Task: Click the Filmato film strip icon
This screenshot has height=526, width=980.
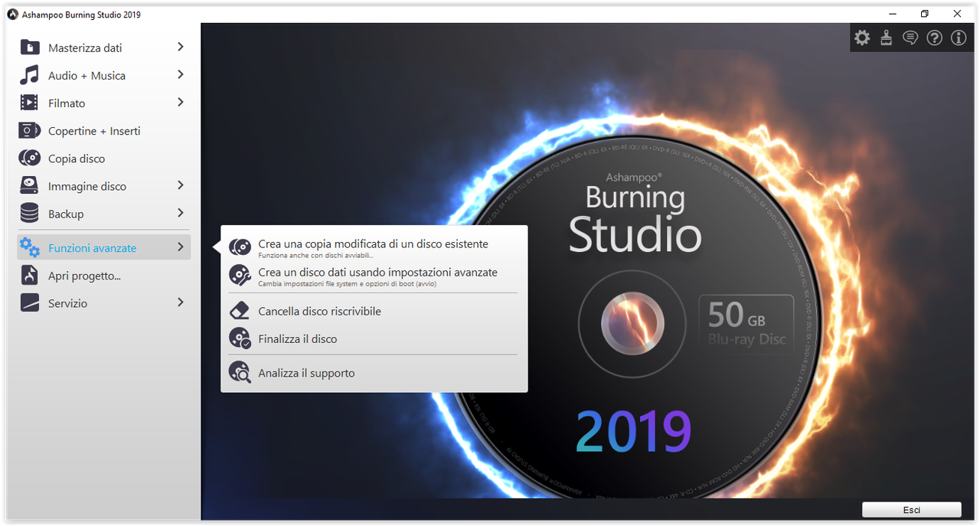Action: tap(29, 103)
